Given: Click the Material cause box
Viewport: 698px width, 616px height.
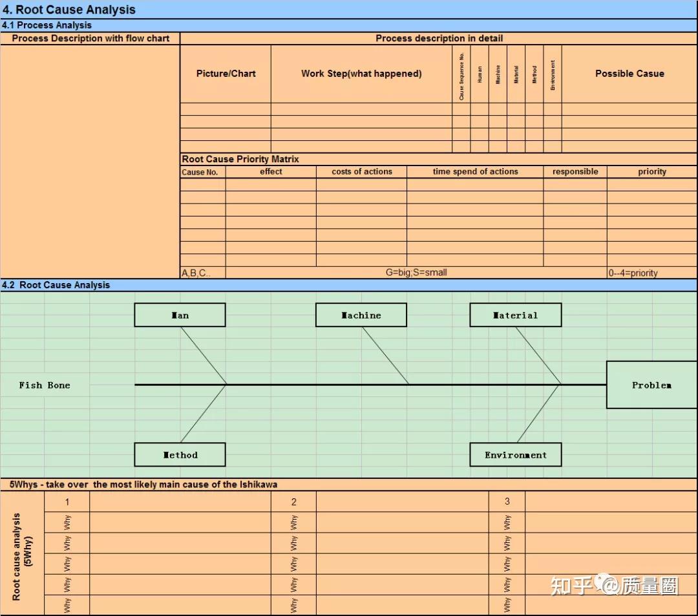Looking at the screenshot, I should (x=516, y=315).
